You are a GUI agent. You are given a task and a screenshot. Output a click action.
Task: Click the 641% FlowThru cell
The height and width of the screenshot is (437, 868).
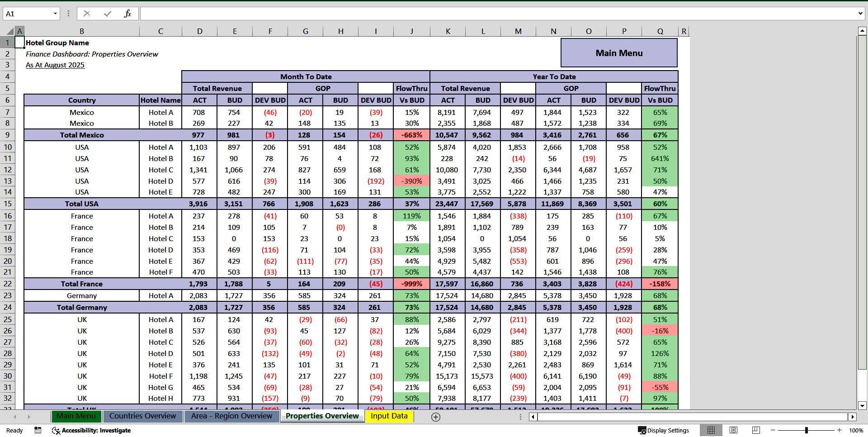pos(660,158)
